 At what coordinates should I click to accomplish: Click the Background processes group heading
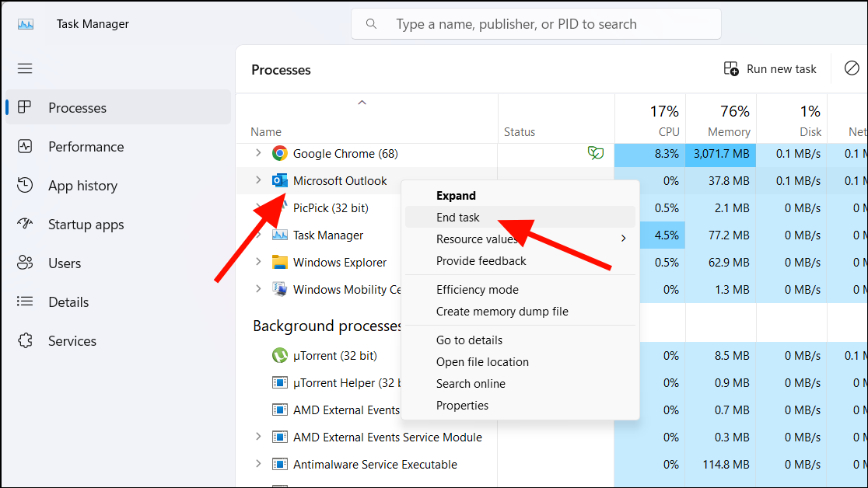(x=327, y=326)
